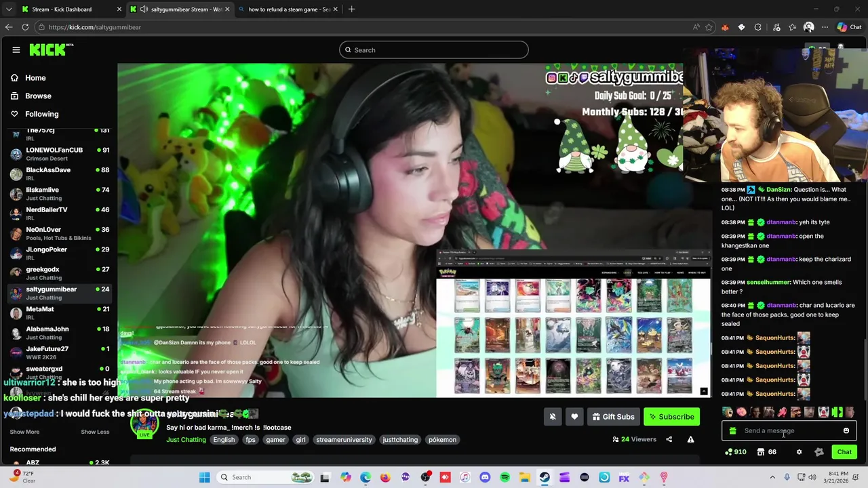
Task: Open emoji picker in chat box
Action: click(846, 431)
